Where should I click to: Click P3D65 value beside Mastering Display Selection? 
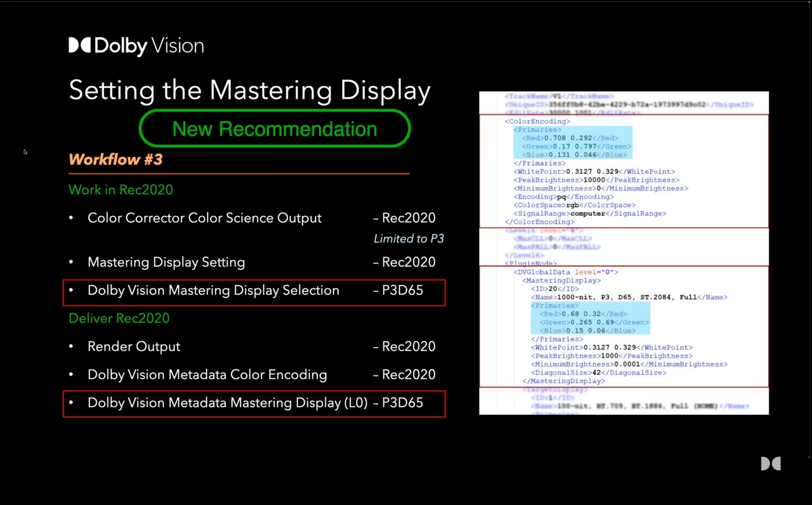[402, 290]
